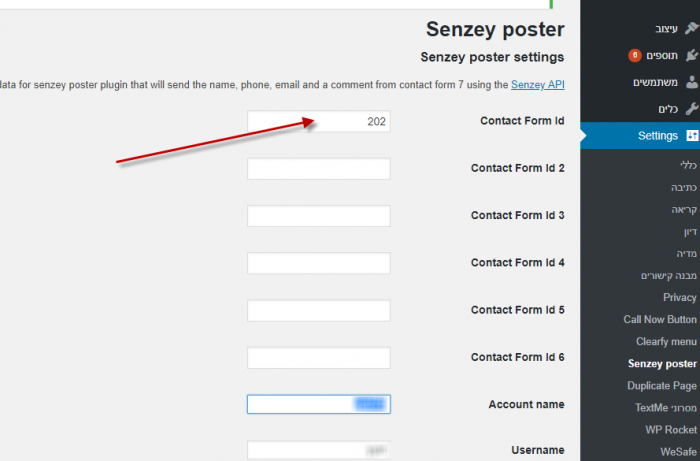Click the Plugins plug icon
The width and height of the screenshot is (700, 461).
coord(690,55)
